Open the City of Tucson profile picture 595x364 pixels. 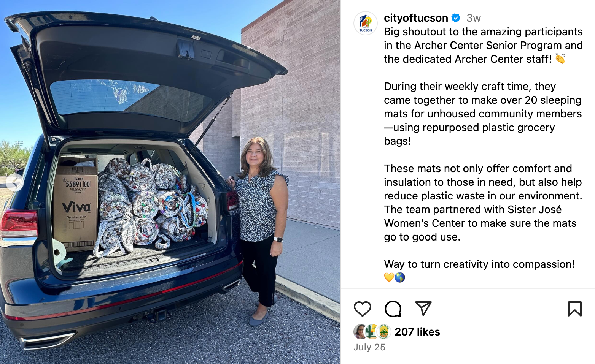365,23
